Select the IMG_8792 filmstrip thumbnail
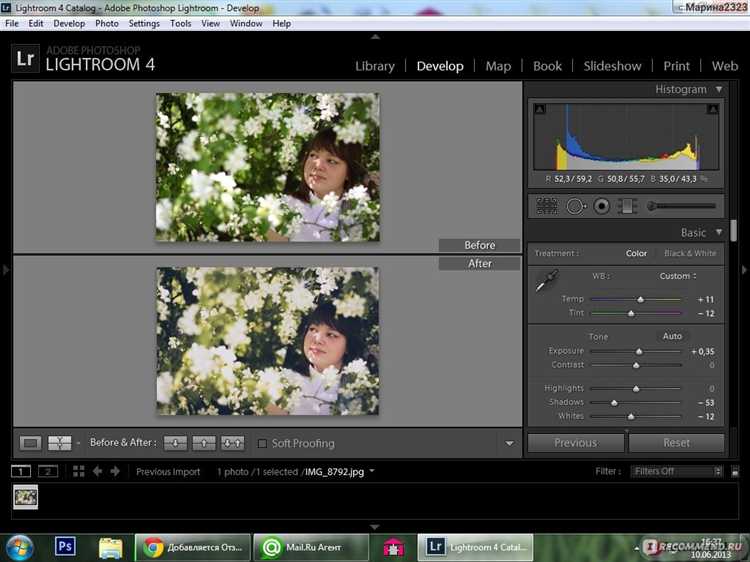Image resolution: width=750 pixels, height=562 pixels. tap(25, 497)
